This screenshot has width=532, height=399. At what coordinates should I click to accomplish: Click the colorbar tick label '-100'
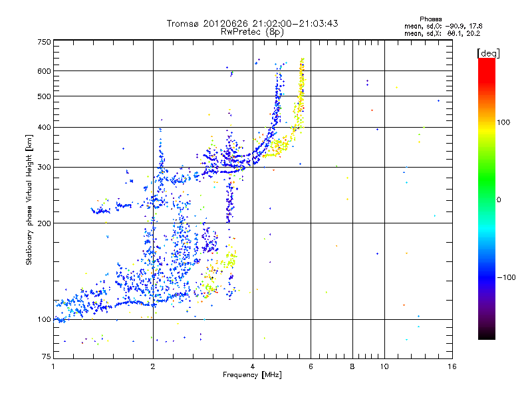(x=507, y=277)
